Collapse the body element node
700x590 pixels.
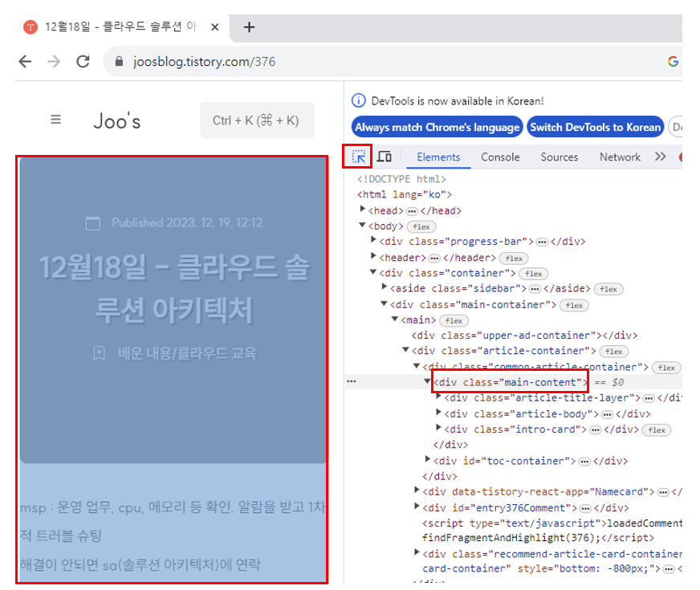pos(363,226)
